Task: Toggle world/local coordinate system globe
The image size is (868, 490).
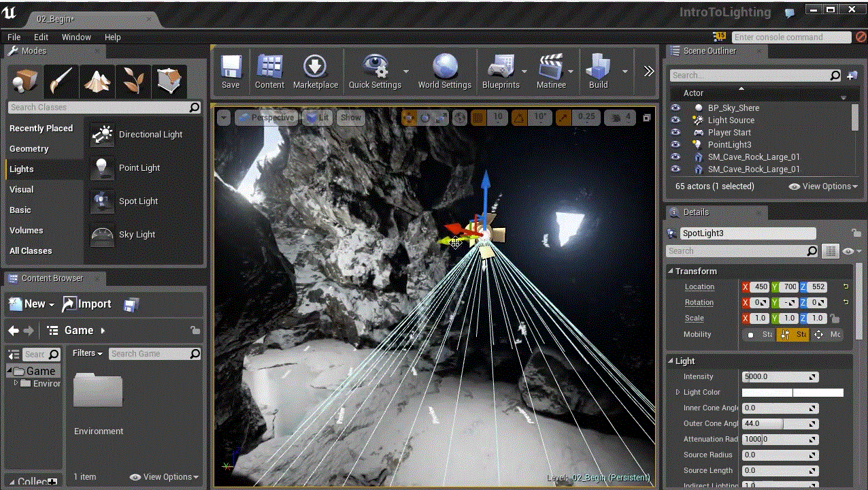Action: [x=460, y=118]
